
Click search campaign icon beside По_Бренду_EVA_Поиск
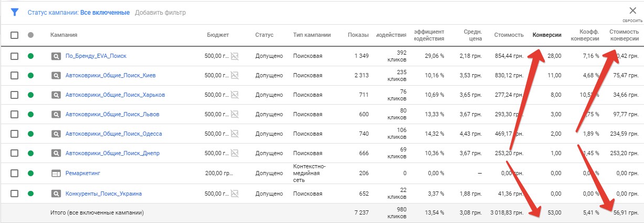click(56, 56)
